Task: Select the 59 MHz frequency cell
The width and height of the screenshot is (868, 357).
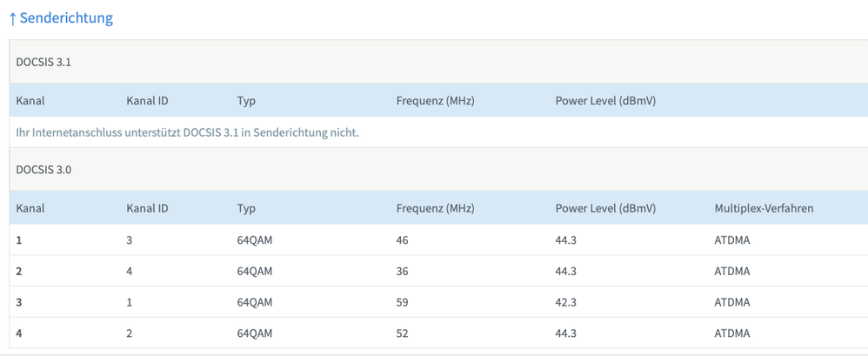Action: click(x=403, y=302)
